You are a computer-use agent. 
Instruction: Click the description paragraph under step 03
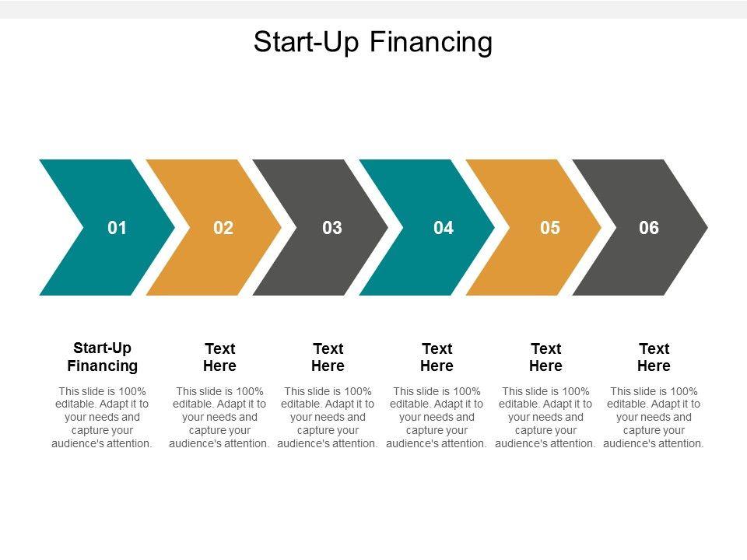328,418
